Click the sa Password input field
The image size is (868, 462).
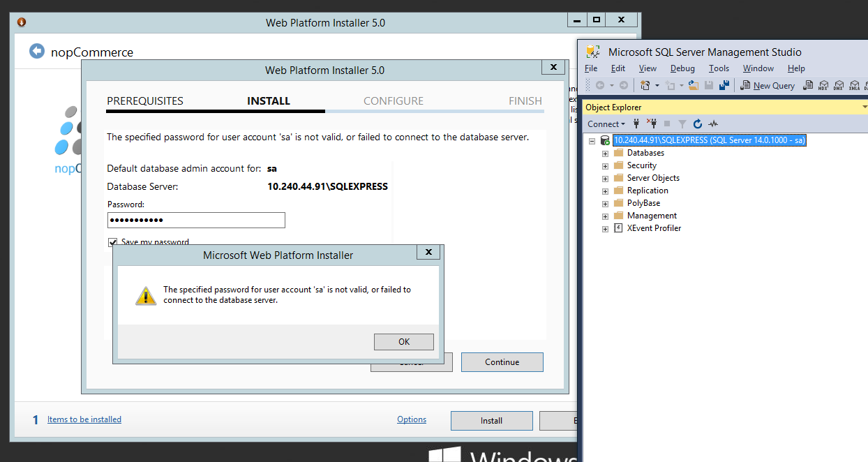tap(196, 221)
